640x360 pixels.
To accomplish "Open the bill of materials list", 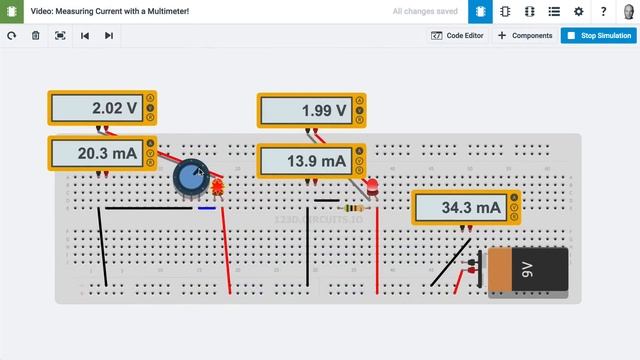I will point(554,11).
